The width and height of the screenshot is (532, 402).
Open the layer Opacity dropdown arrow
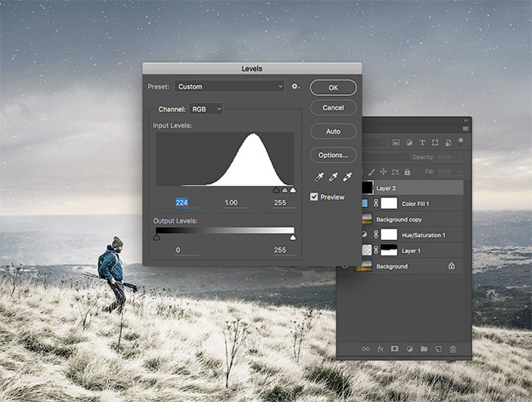[x=460, y=157]
